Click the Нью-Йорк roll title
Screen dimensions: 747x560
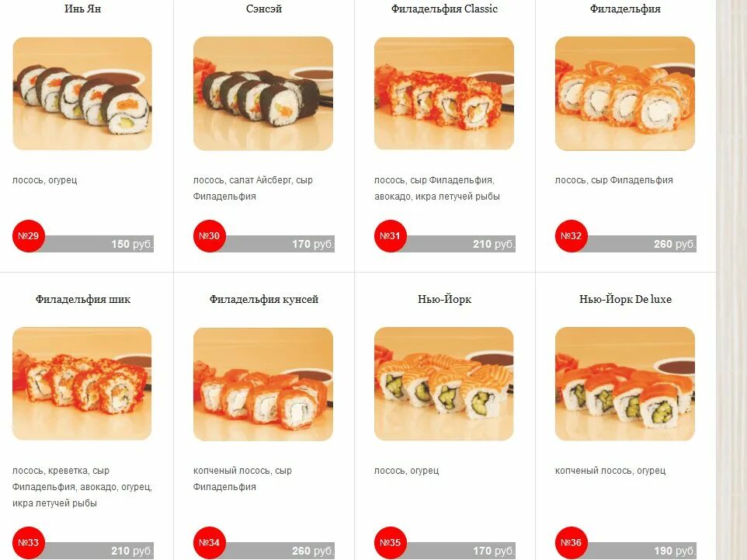click(x=444, y=299)
